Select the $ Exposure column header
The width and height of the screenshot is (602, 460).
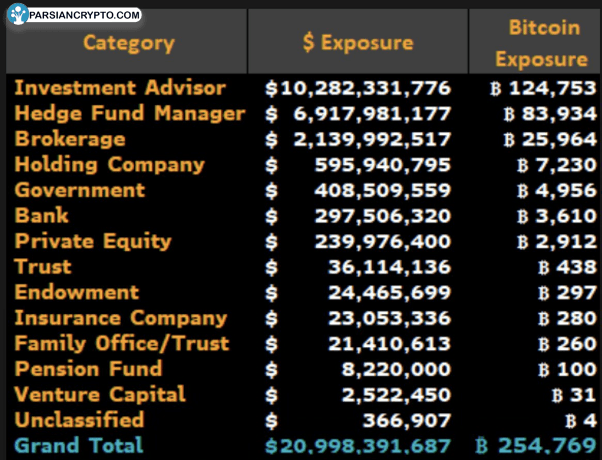point(358,42)
